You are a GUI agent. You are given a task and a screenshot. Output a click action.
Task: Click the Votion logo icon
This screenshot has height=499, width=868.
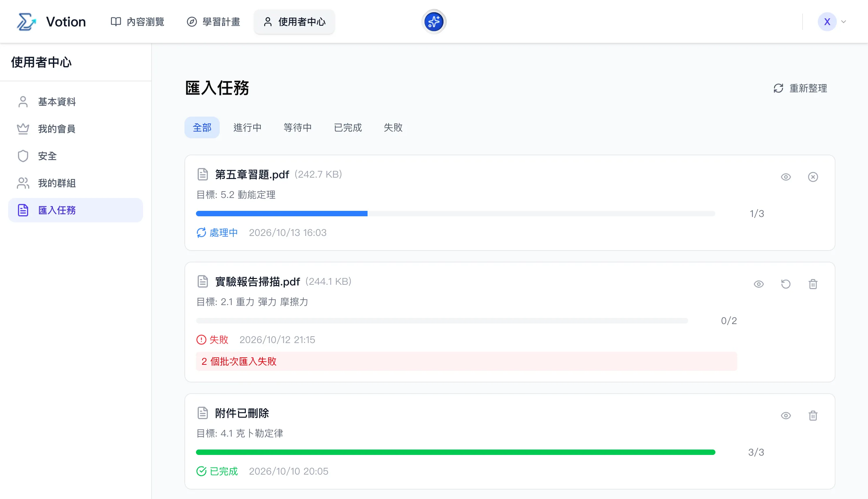click(26, 22)
